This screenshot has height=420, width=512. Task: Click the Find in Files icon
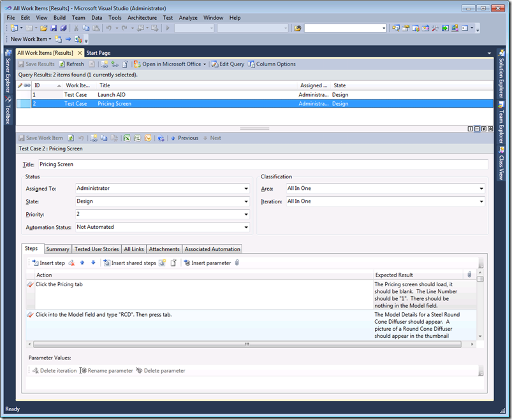click(298, 29)
